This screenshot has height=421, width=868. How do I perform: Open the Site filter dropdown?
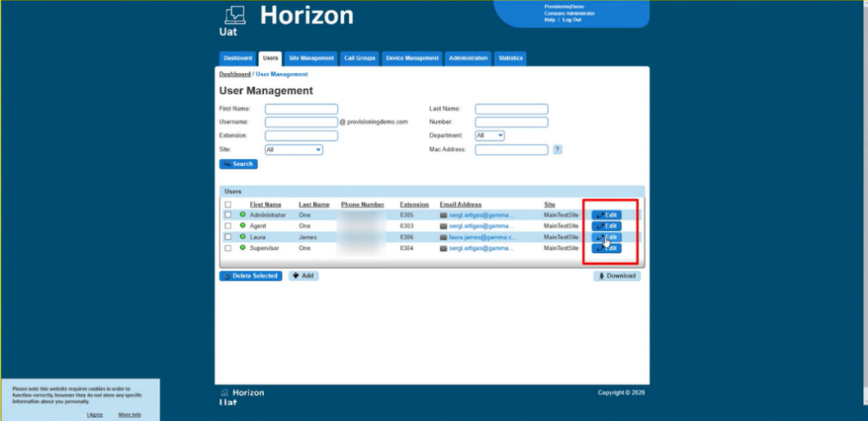coord(294,150)
